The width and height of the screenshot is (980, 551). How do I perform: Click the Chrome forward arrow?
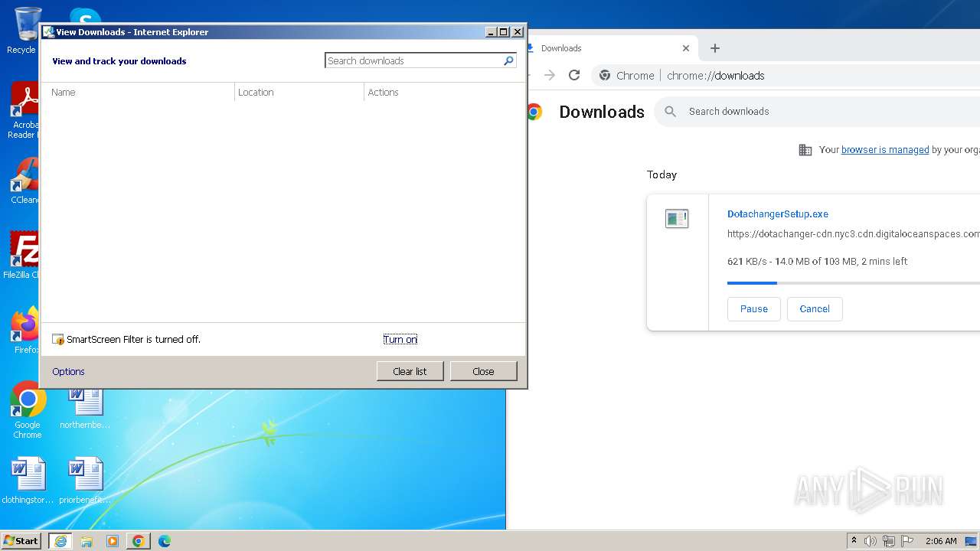[x=549, y=75]
